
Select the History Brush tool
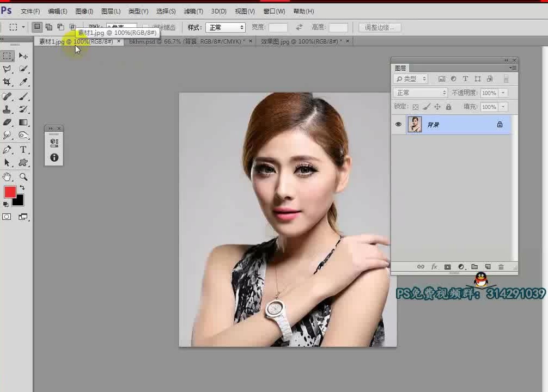click(23, 109)
